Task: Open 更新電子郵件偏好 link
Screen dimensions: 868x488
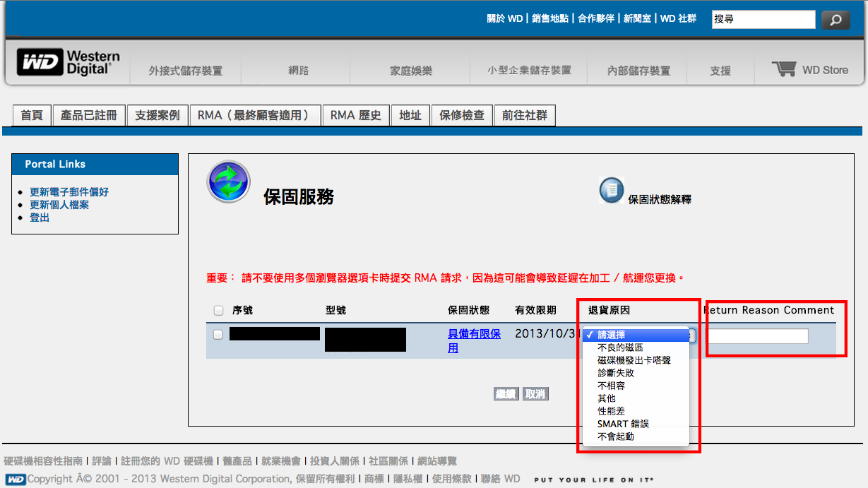Action: click(69, 192)
